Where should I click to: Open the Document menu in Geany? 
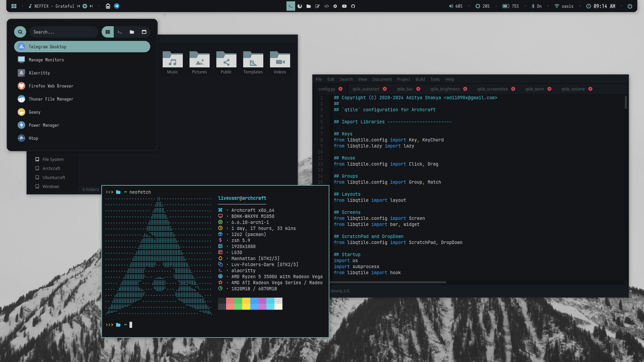tap(382, 79)
